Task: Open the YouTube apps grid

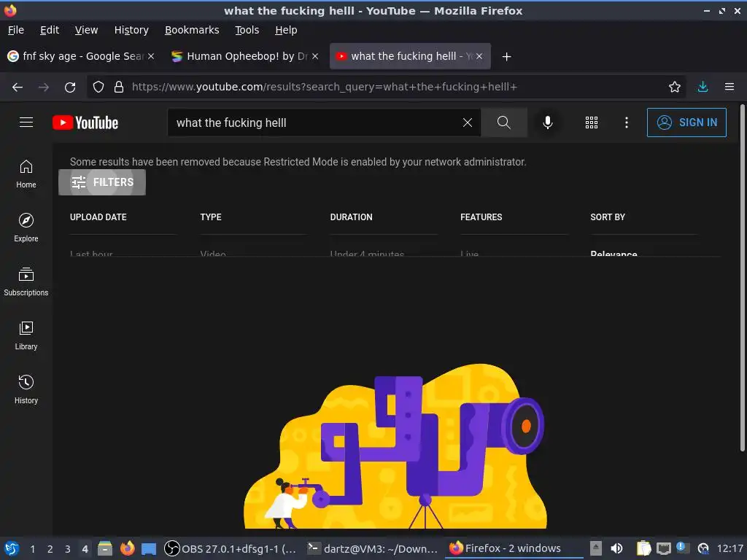Action: [x=591, y=122]
